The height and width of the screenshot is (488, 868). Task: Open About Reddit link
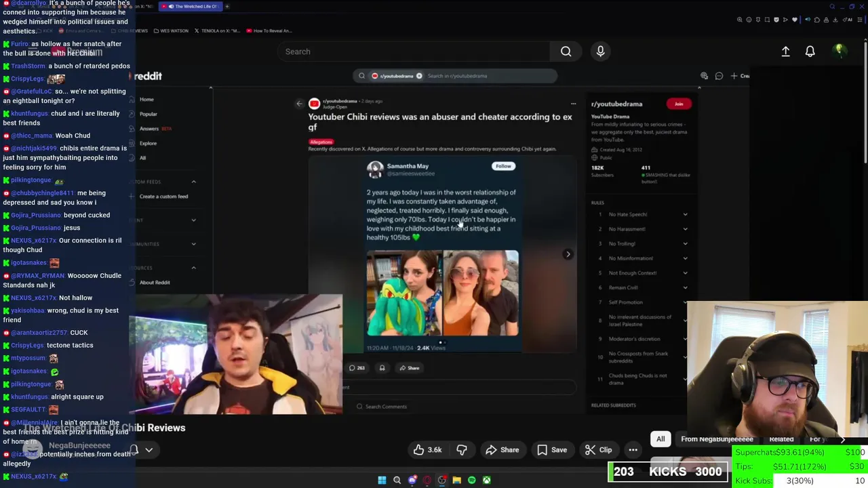click(x=155, y=283)
